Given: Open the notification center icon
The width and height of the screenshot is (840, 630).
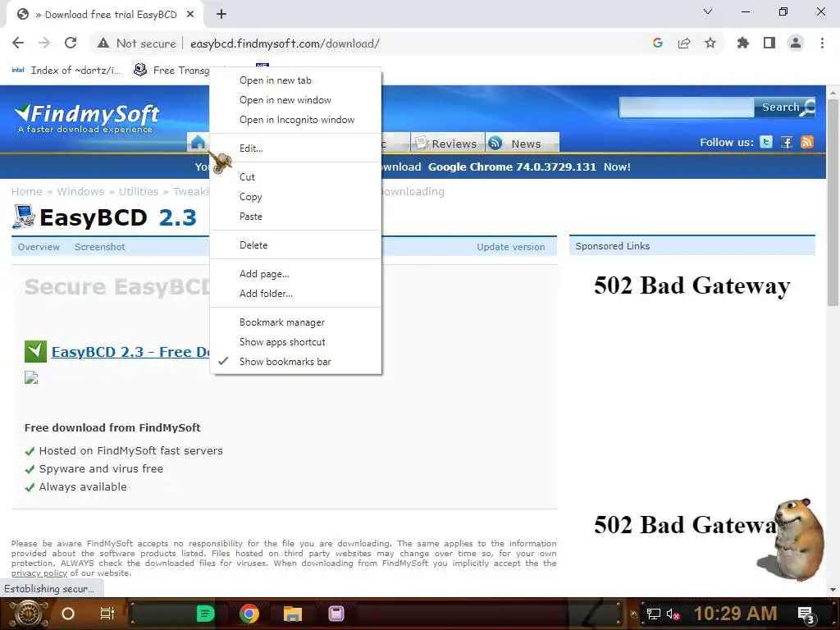Looking at the screenshot, I should pyautogui.click(x=806, y=615).
